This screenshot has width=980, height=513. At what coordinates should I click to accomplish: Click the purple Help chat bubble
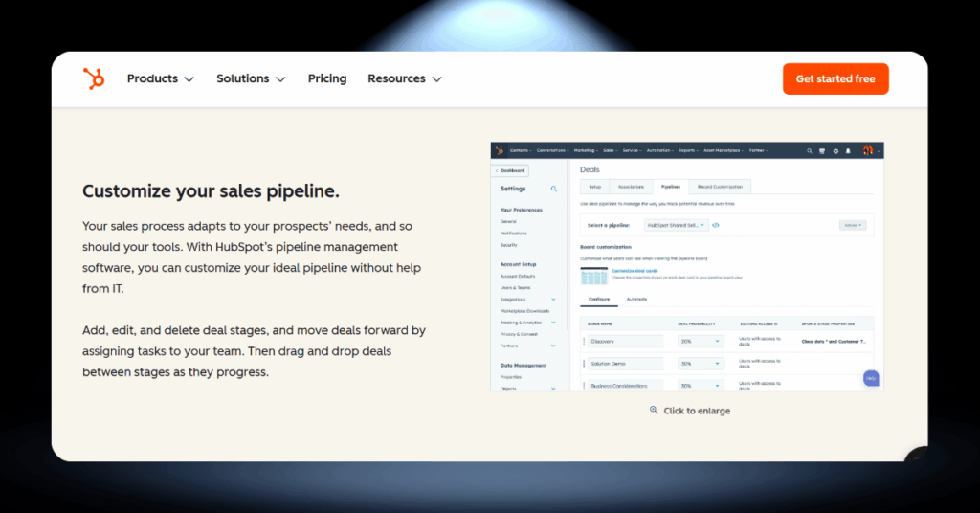coord(871,378)
